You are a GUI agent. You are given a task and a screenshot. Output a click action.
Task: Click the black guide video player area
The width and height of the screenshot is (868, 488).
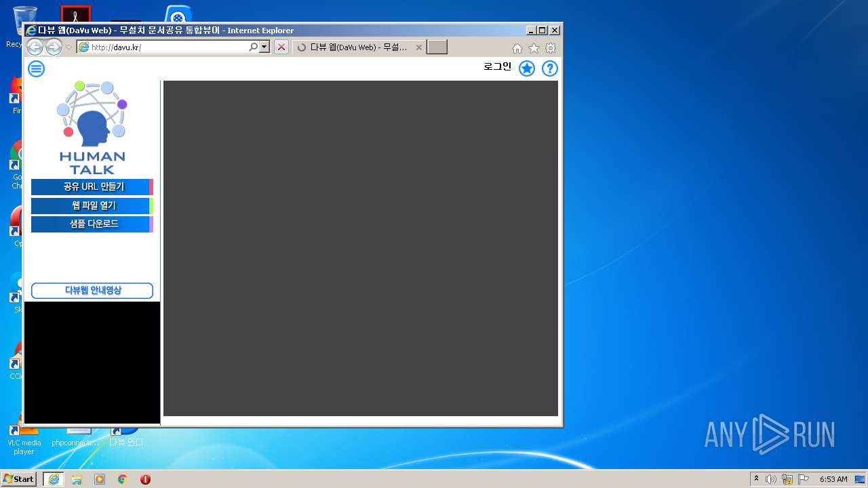[92, 363]
